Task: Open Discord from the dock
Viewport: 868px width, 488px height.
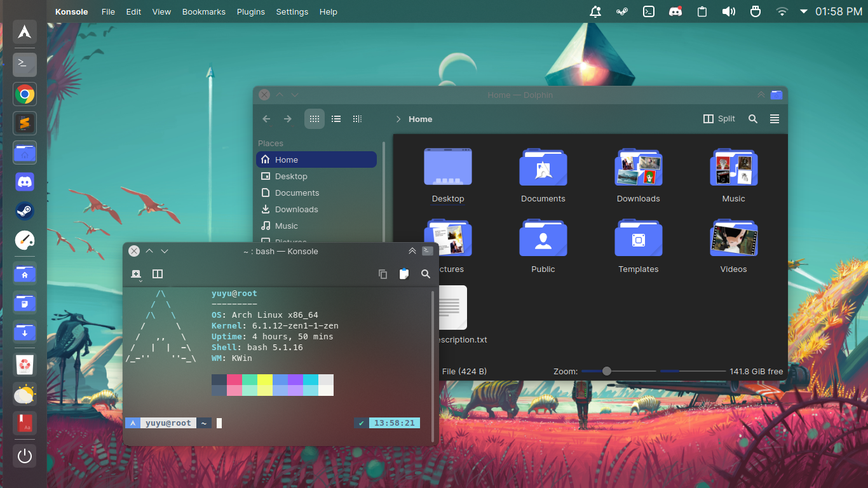Action: point(25,182)
